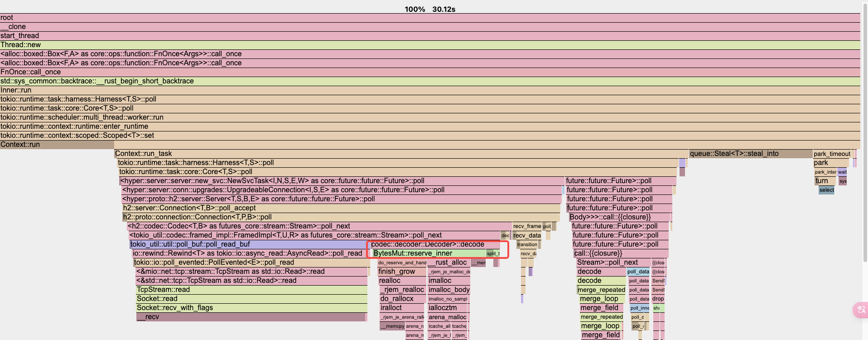Click the std::sys_common::backtrace frame
Screen dimensions: 868x340
click(x=430, y=81)
